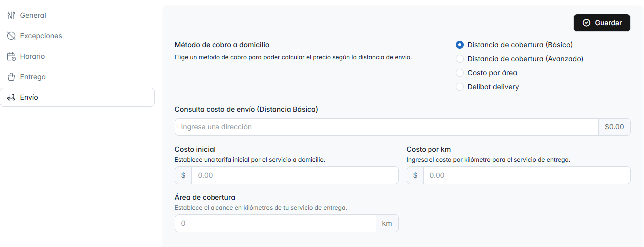The image size is (644, 247).
Task: Go to the Entrega settings section
Action: tap(33, 77)
